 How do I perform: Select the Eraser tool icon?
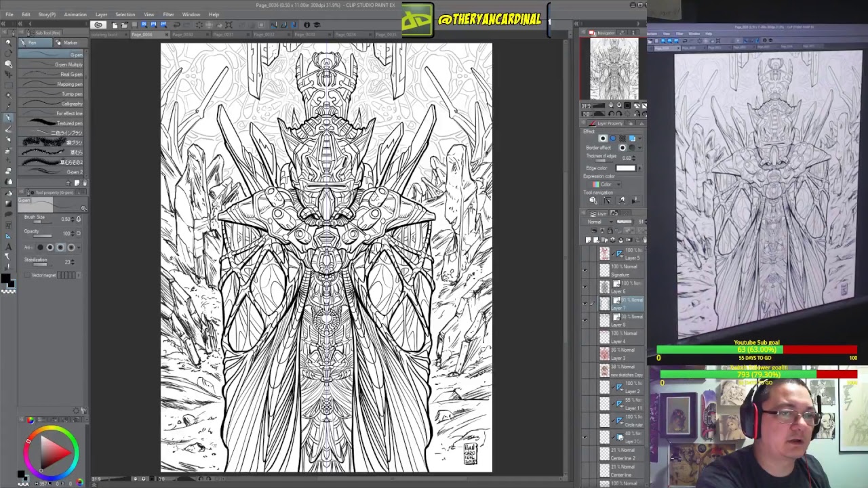(x=8, y=170)
